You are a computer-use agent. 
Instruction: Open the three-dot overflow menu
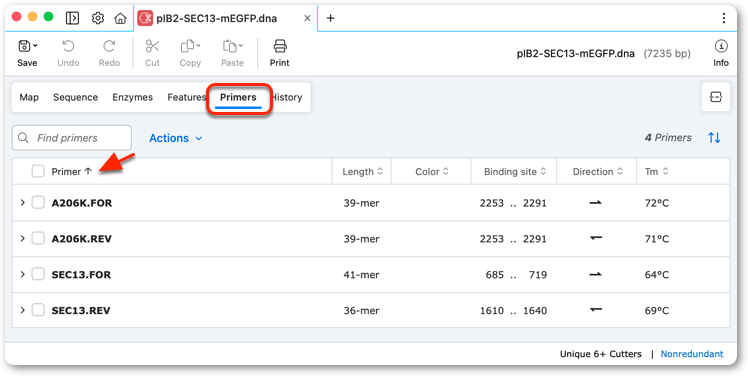point(724,18)
